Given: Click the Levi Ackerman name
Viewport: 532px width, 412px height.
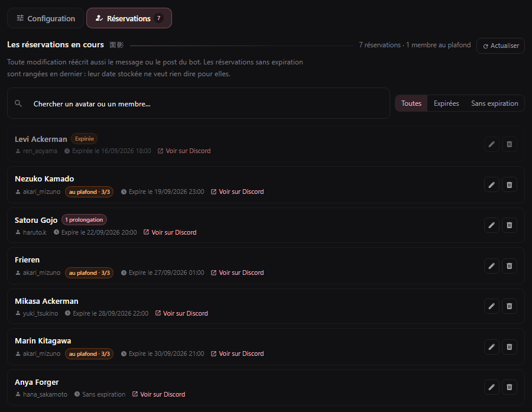Looking at the screenshot, I should 41,139.
